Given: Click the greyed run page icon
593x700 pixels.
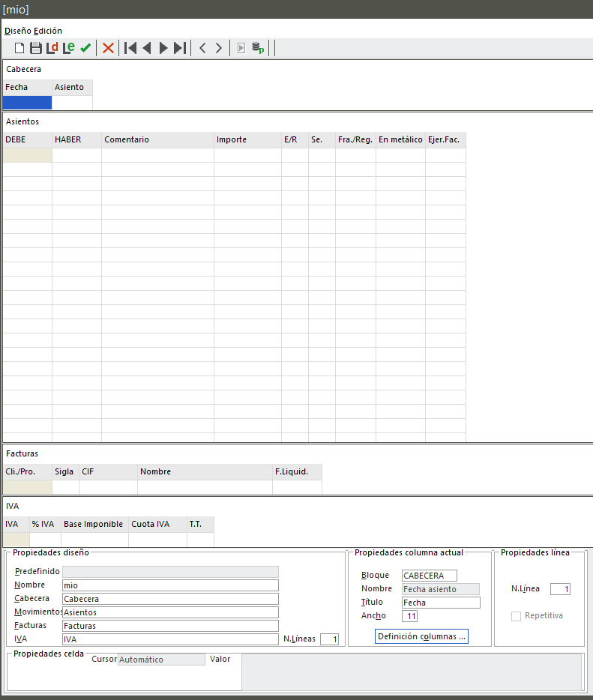Looking at the screenshot, I should pyautogui.click(x=241, y=48).
